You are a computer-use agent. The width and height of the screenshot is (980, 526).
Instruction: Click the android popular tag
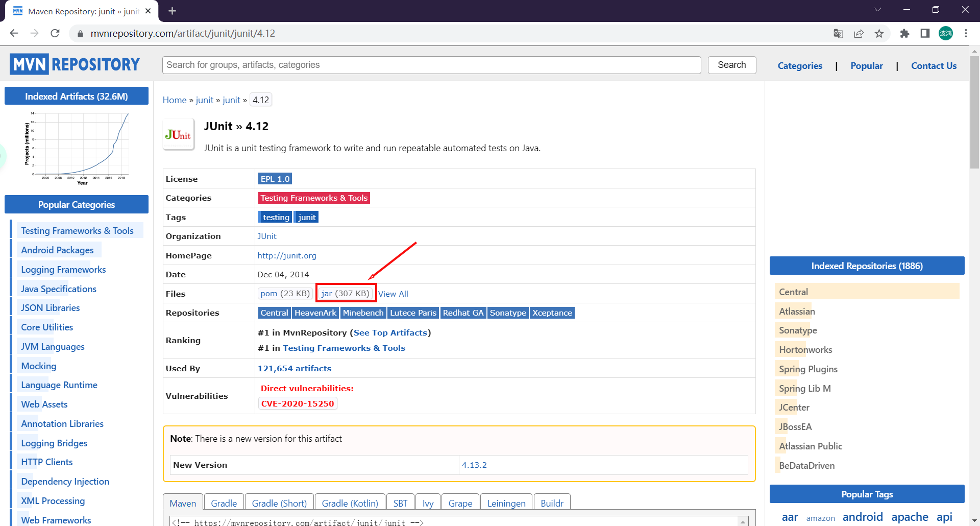pyautogui.click(x=863, y=517)
